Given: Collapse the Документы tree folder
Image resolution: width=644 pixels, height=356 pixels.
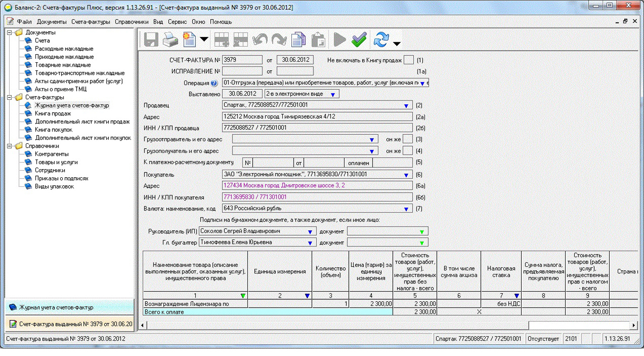Looking at the screenshot, I should 10,33.
